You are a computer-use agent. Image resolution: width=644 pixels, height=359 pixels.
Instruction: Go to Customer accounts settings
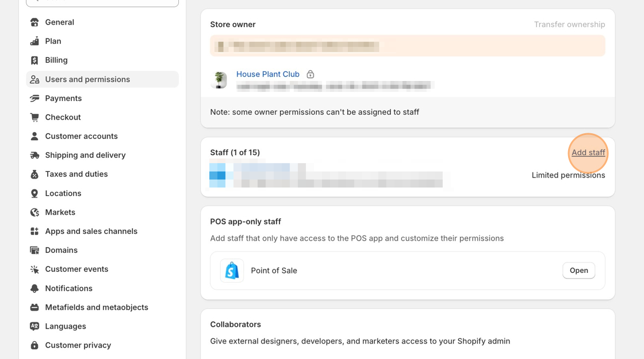[81, 136]
